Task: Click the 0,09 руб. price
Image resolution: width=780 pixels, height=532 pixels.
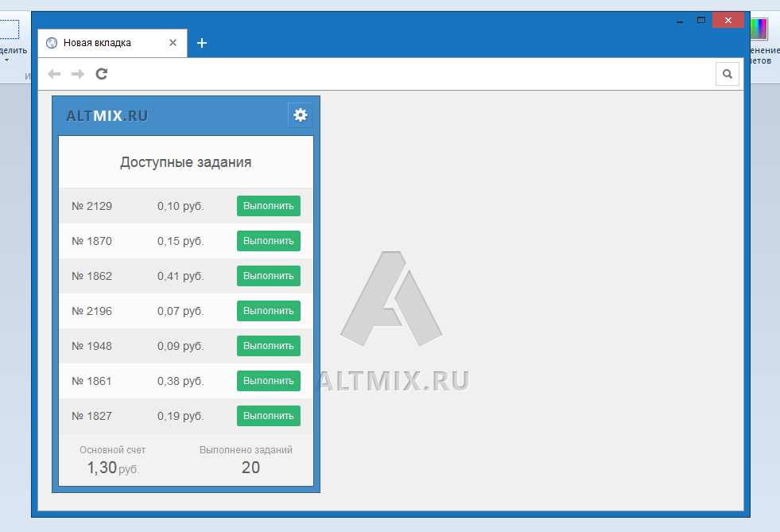Action: 180,346
